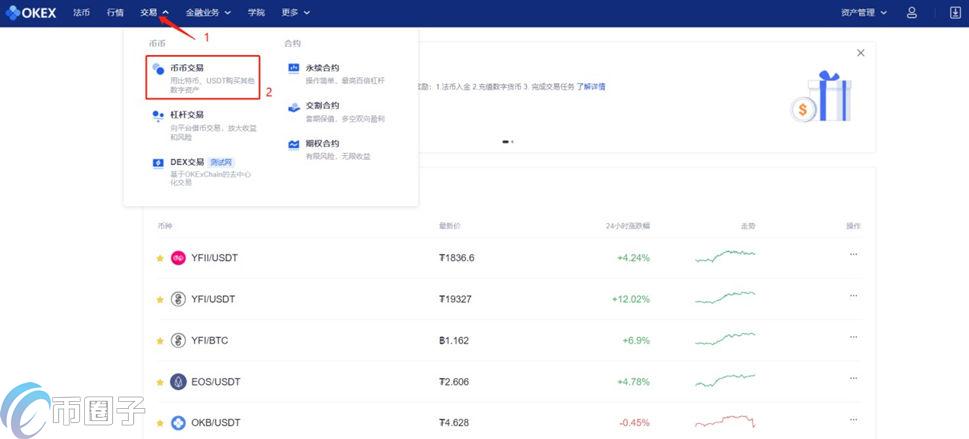The width and height of the screenshot is (969, 439).
Task: Open more options for YFI/USDT row
Action: pyautogui.click(x=853, y=296)
